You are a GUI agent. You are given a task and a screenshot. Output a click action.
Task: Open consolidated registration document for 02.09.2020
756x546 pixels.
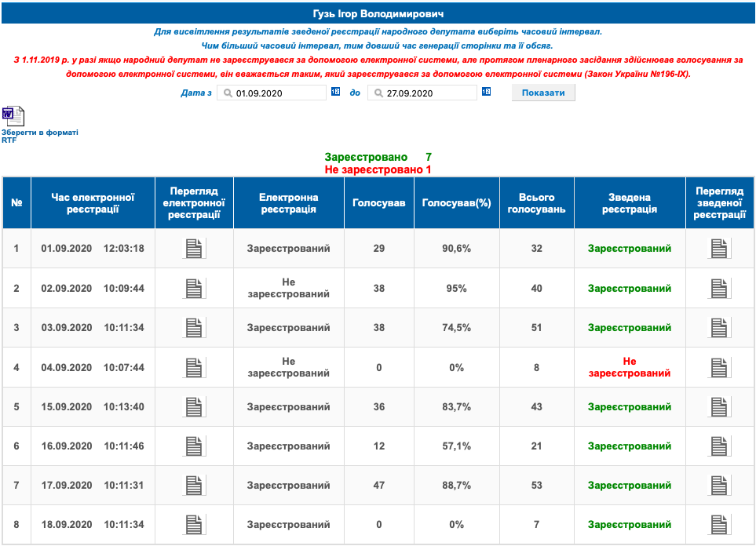click(719, 288)
